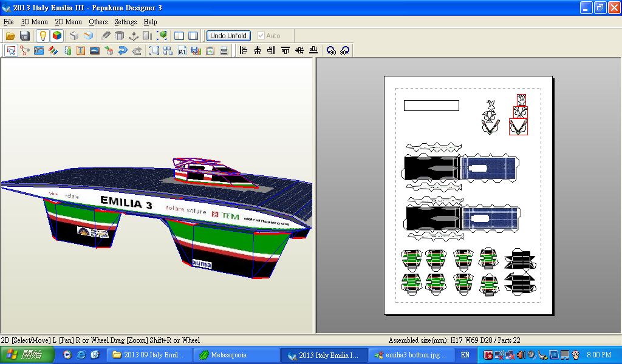
Task: Toggle the light bulb lighting button
Action: (43, 36)
